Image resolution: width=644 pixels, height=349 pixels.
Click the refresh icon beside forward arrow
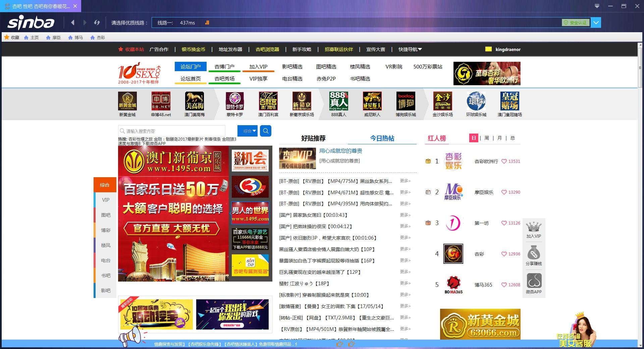[x=97, y=22]
